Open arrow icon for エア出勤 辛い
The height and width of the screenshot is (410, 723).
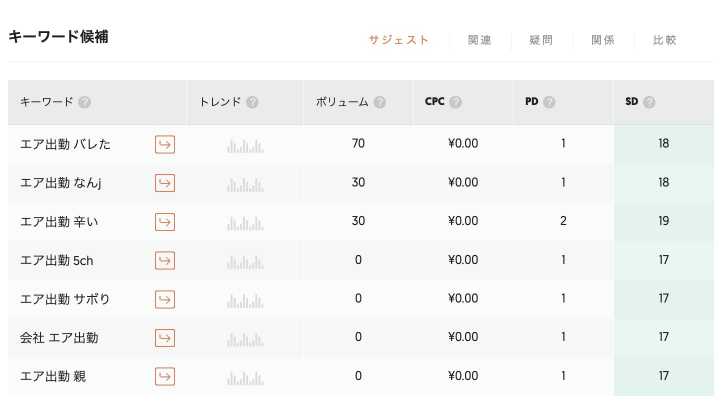pyautogui.click(x=165, y=222)
